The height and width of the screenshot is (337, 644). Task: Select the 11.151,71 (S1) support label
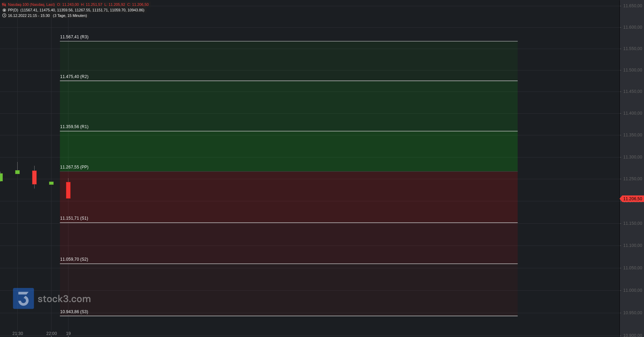[74, 218]
